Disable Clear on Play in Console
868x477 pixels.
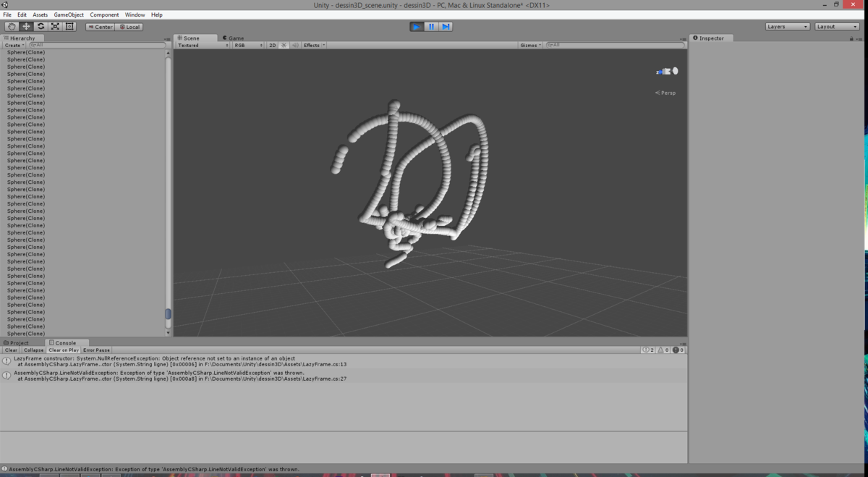64,350
